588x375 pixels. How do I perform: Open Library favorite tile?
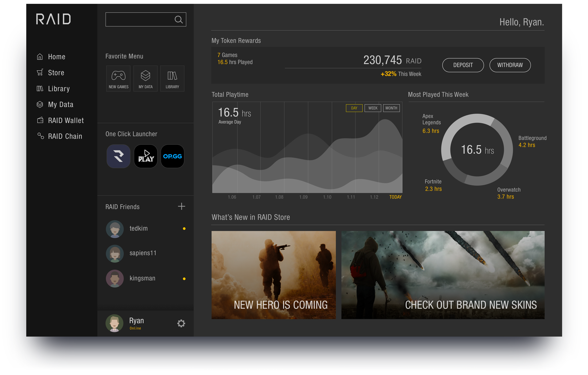click(x=172, y=78)
